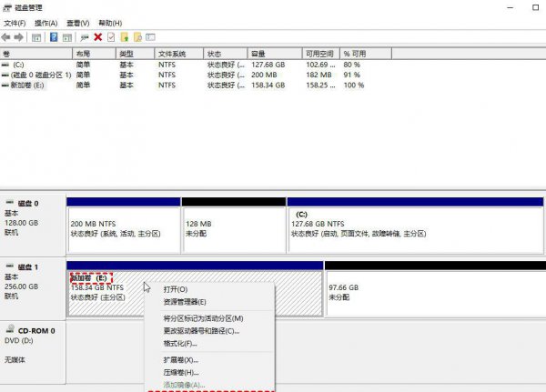This screenshot has width=546, height=392.
Task: Select 更改驱动器号和路径(C)... entry
Action: (x=209, y=331)
